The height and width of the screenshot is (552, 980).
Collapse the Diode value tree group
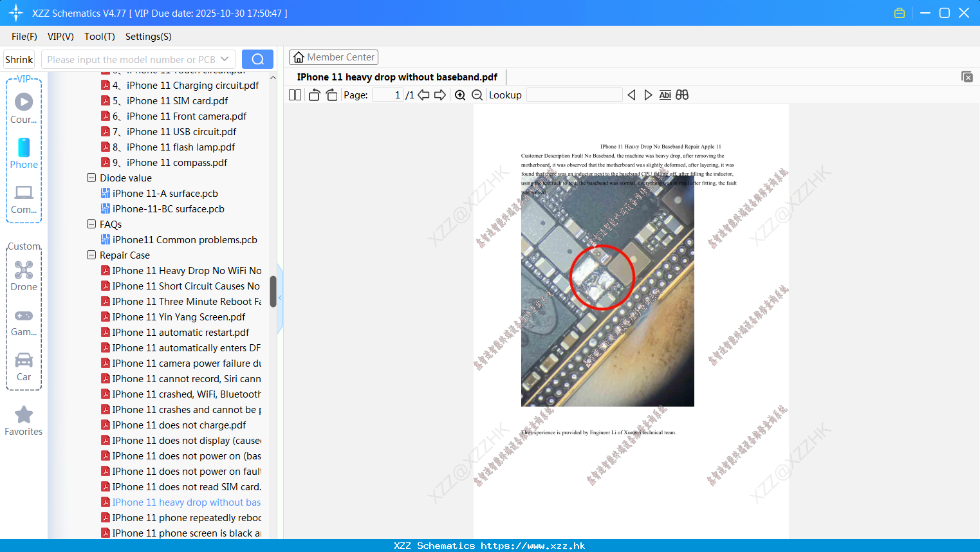pos(91,178)
